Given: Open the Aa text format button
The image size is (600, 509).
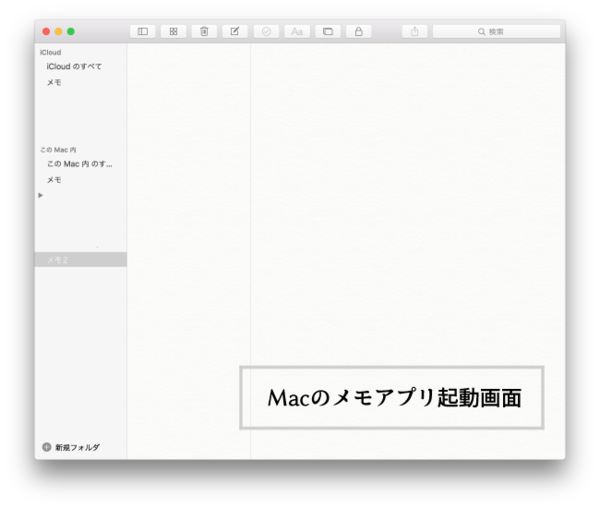Looking at the screenshot, I should click(x=297, y=31).
